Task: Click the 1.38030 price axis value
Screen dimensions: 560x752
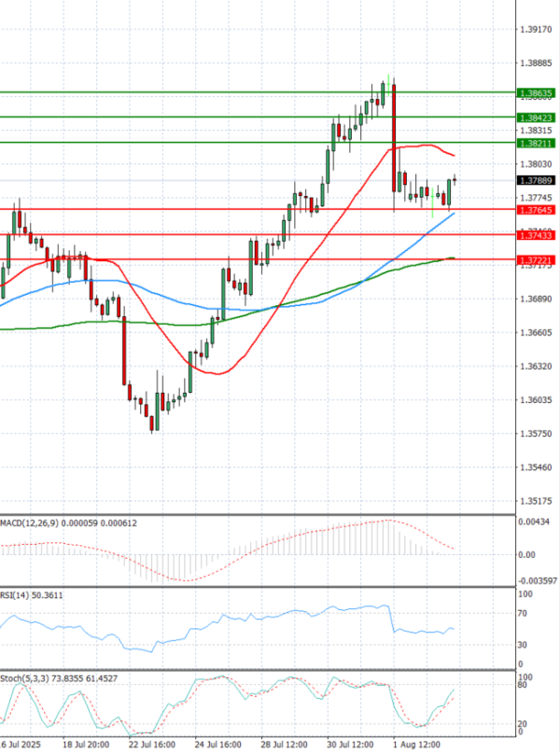Action: 536,164
